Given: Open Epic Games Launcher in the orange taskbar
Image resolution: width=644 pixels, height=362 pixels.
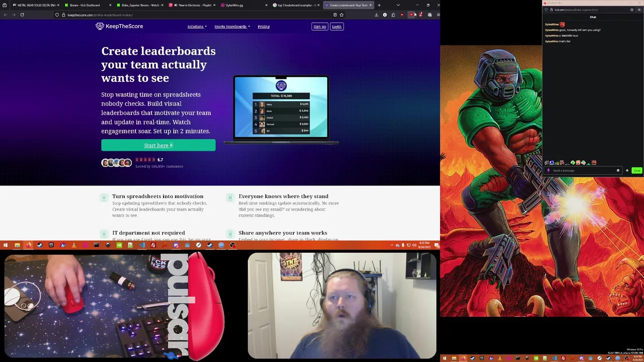Looking at the screenshot, I should 51,245.
